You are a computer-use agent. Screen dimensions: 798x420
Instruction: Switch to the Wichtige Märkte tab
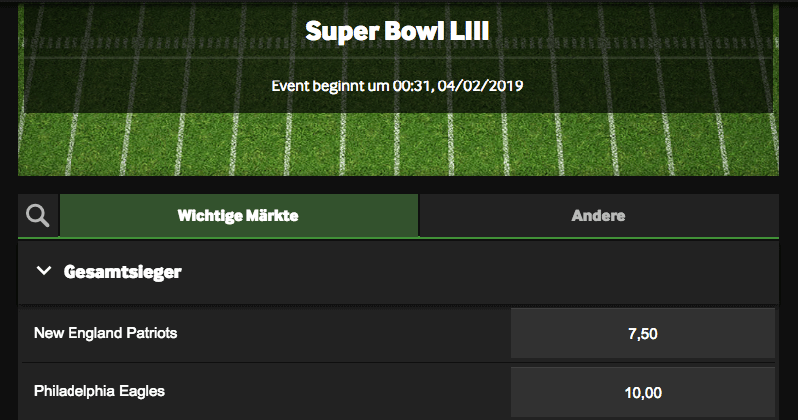[239, 215]
